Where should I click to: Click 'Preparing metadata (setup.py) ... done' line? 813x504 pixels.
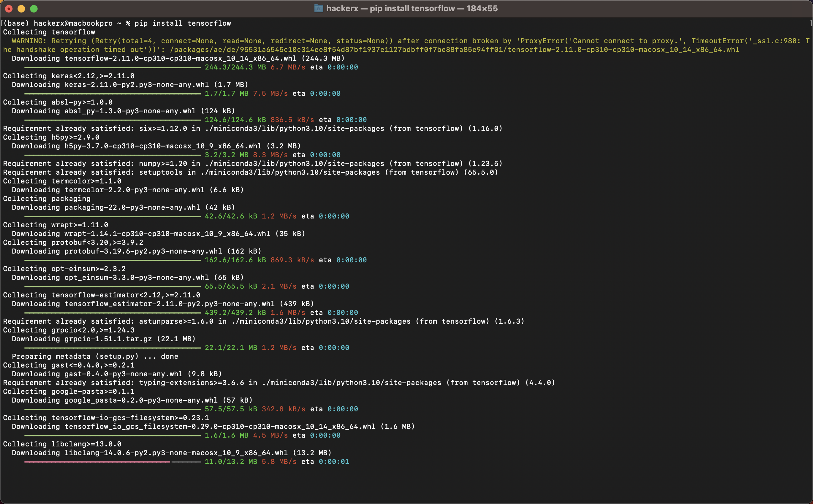pyautogui.click(x=95, y=356)
